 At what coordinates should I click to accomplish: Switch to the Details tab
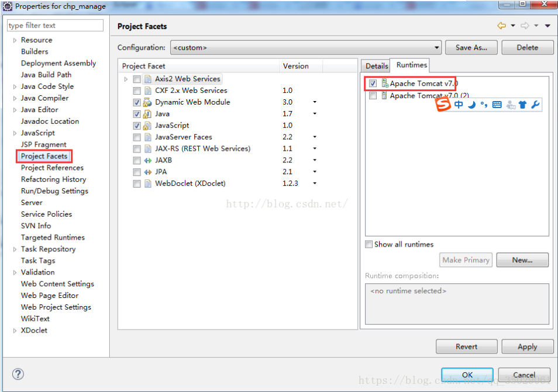pos(377,66)
